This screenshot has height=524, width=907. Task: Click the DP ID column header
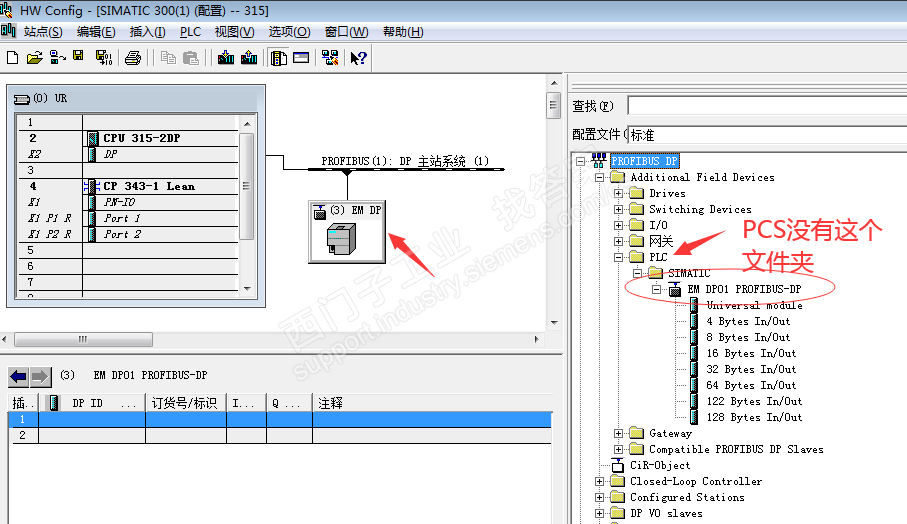91,403
